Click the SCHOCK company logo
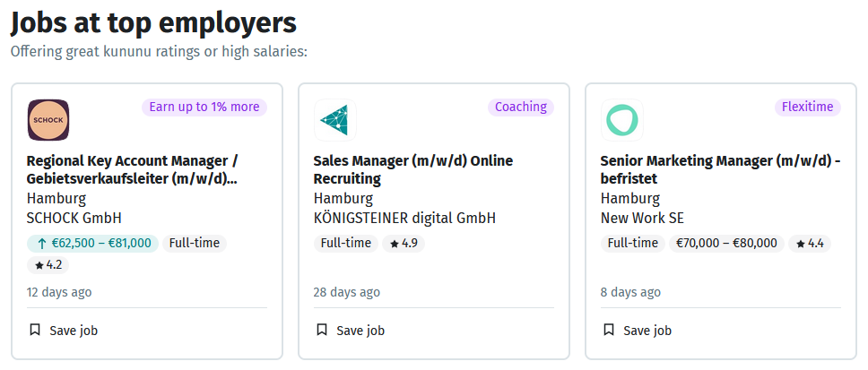Viewport: 868px width, 370px height. pos(48,120)
